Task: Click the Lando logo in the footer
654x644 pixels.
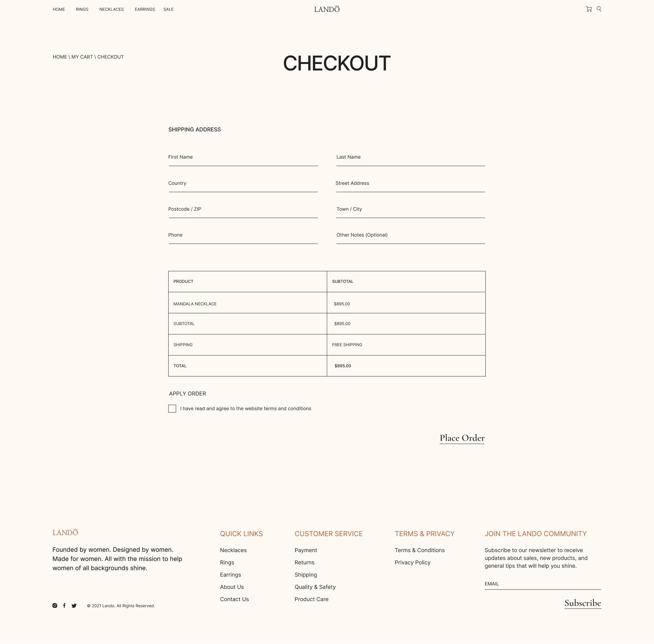Action: click(x=65, y=533)
